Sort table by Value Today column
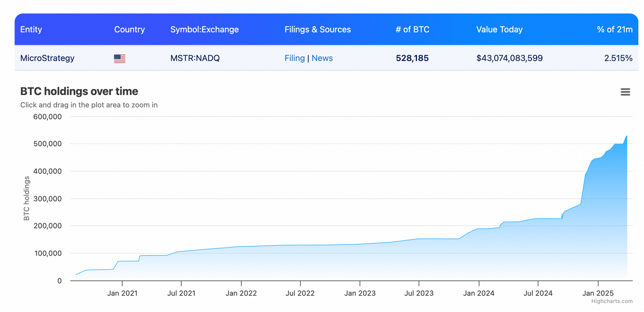The width and height of the screenshot is (644, 312). 499,29
